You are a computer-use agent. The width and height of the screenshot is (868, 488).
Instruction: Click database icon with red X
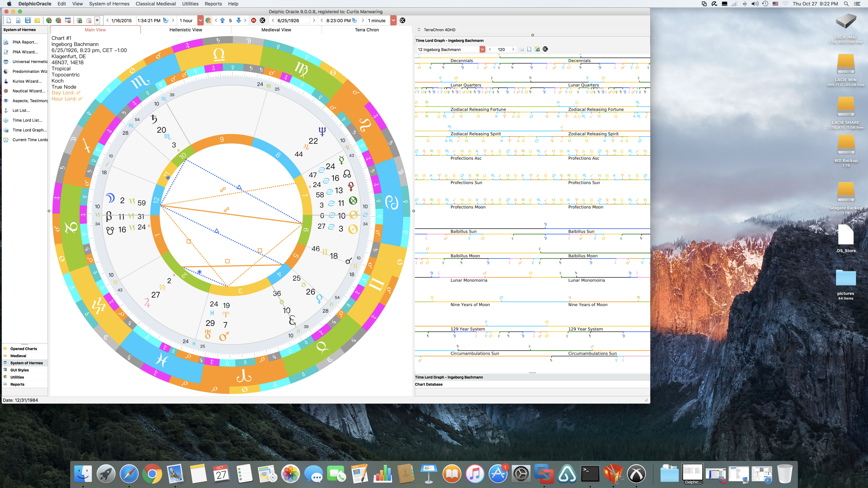pyautogui.click(x=89, y=21)
